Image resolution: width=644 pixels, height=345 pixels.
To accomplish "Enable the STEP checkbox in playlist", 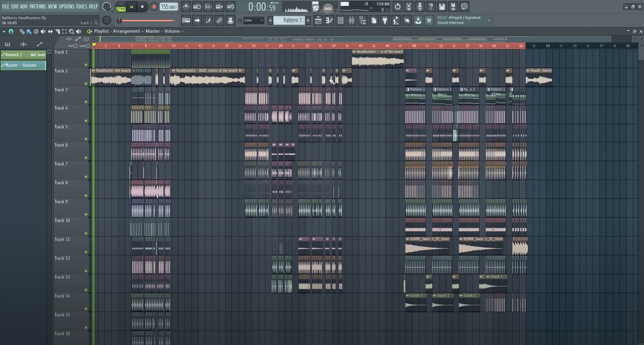I will pyautogui.click(x=75, y=46).
